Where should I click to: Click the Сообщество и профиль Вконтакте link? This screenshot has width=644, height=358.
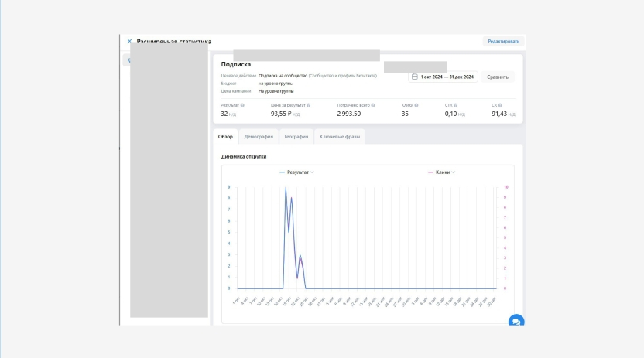pyautogui.click(x=343, y=76)
